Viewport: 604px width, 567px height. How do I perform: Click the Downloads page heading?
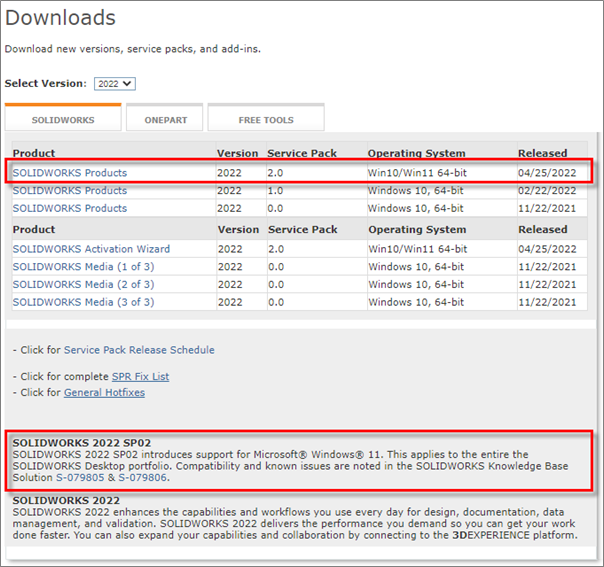point(60,18)
